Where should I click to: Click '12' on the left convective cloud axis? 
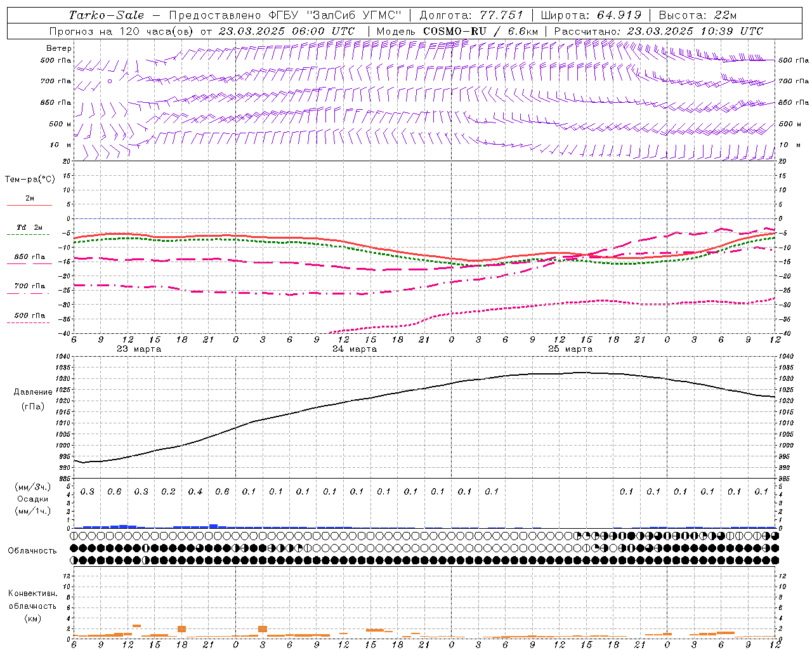[68, 576]
